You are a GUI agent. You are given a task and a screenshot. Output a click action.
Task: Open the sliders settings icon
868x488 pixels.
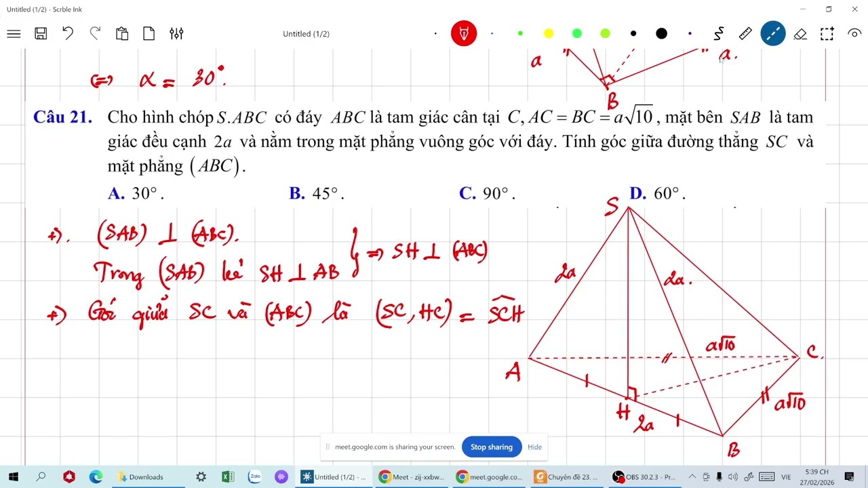[176, 34]
